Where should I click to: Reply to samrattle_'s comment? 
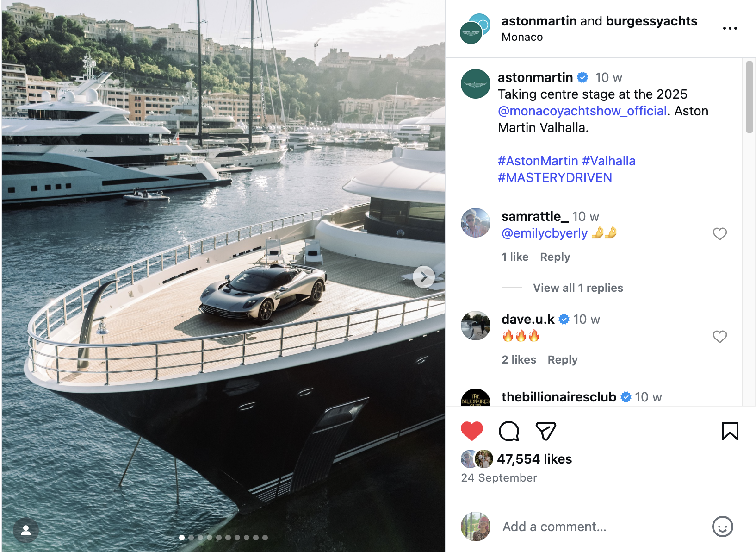(x=555, y=257)
